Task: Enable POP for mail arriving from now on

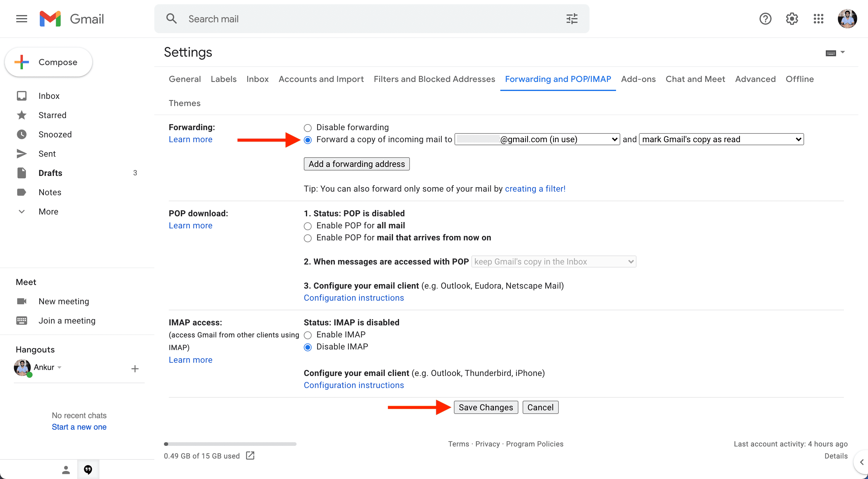Action: (308, 238)
